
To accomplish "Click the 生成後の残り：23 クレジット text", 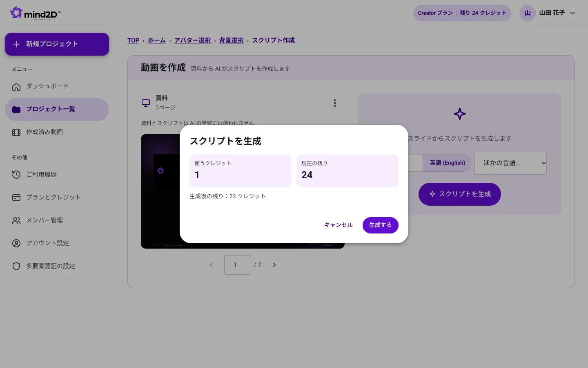I will click(227, 196).
